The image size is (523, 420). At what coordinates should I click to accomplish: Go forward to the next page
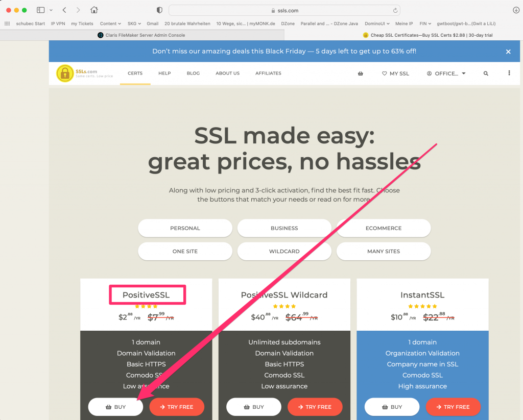[78, 10]
